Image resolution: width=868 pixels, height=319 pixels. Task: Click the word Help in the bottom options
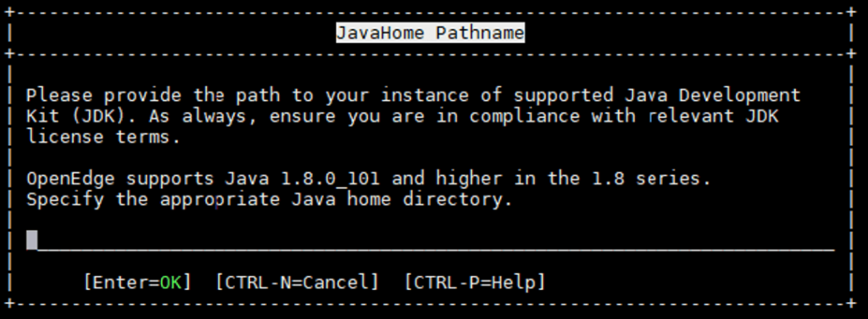513,283
